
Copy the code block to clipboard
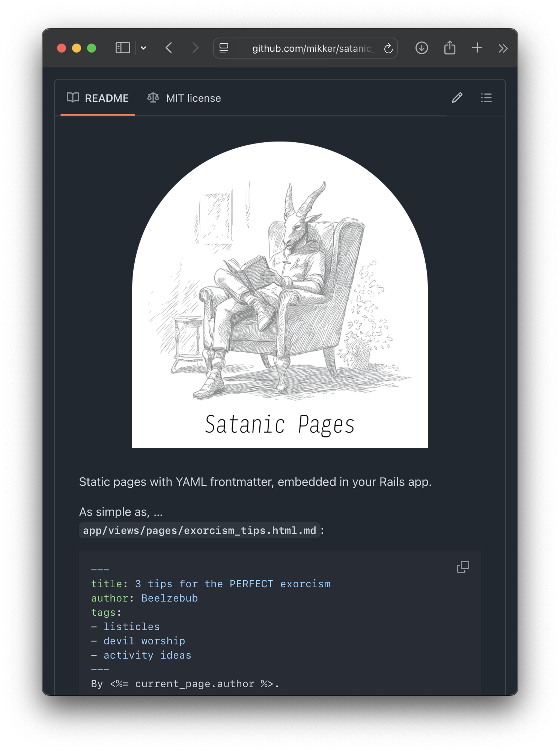(x=463, y=567)
